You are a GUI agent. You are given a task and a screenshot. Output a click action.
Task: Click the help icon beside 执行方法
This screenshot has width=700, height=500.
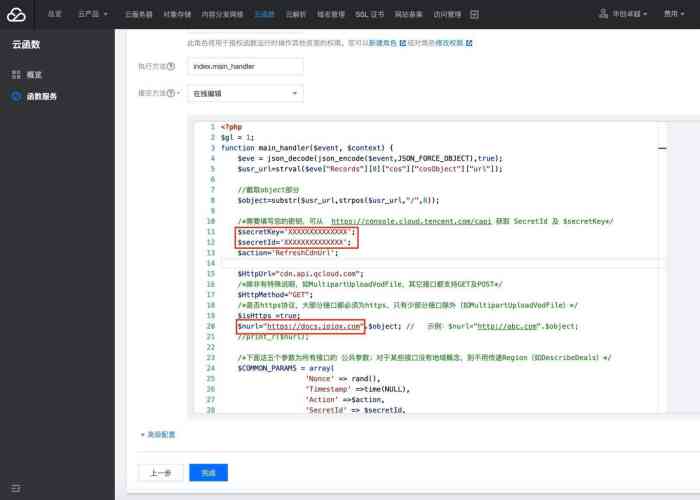[x=171, y=67]
